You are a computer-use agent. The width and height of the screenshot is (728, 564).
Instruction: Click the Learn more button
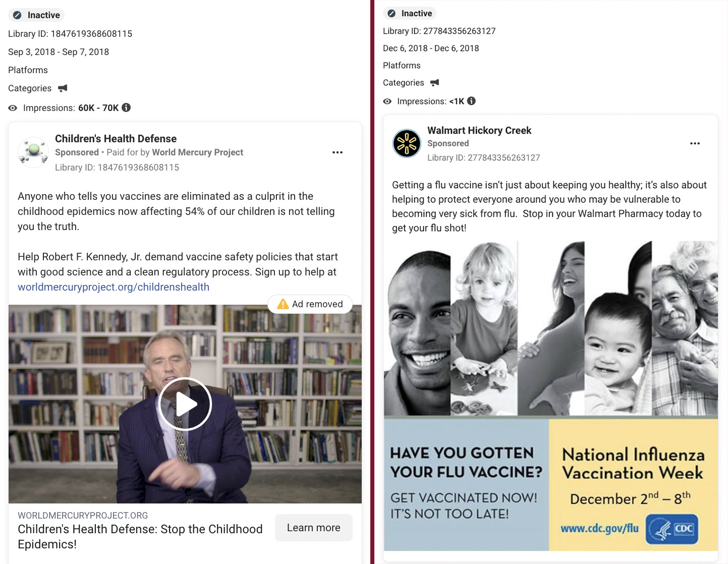[314, 528]
